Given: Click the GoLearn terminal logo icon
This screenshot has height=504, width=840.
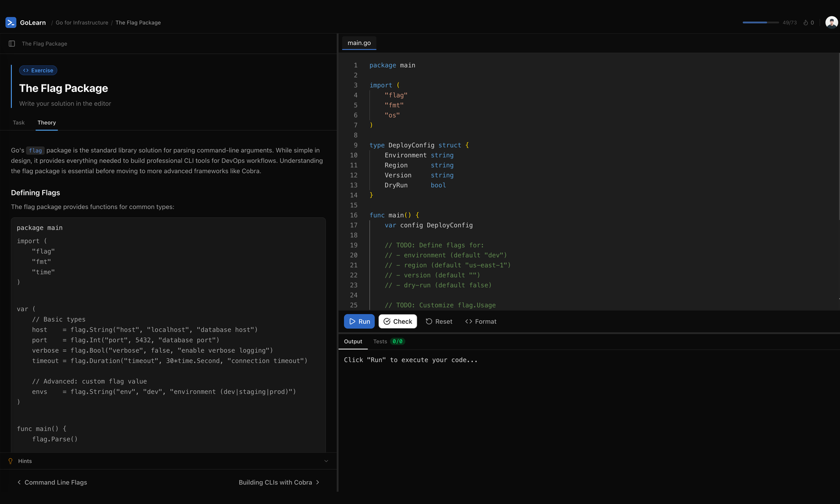Looking at the screenshot, I should coord(11,22).
